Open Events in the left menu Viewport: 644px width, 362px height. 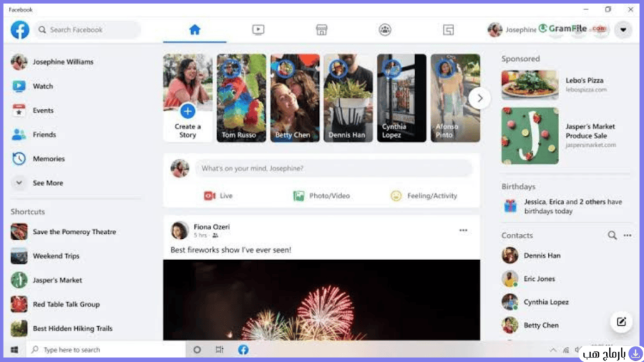pyautogui.click(x=43, y=111)
